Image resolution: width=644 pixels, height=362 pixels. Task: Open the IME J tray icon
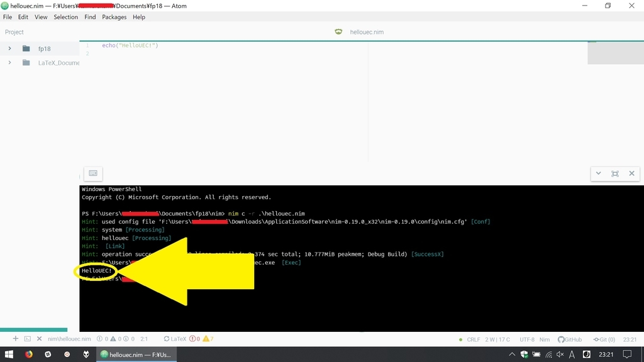point(587,354)
